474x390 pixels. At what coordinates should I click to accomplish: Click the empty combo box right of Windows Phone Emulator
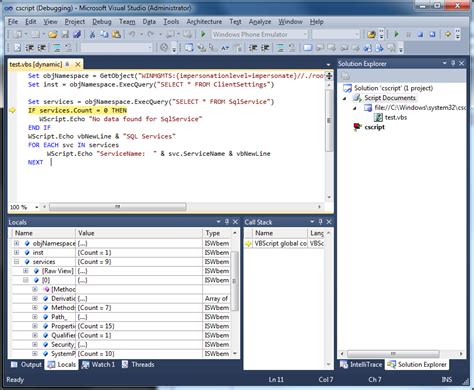(336, 34)
